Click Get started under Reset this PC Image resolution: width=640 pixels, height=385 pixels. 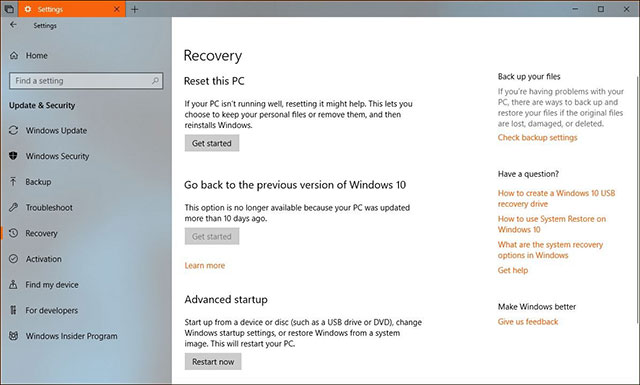click(x=212, y=143)
